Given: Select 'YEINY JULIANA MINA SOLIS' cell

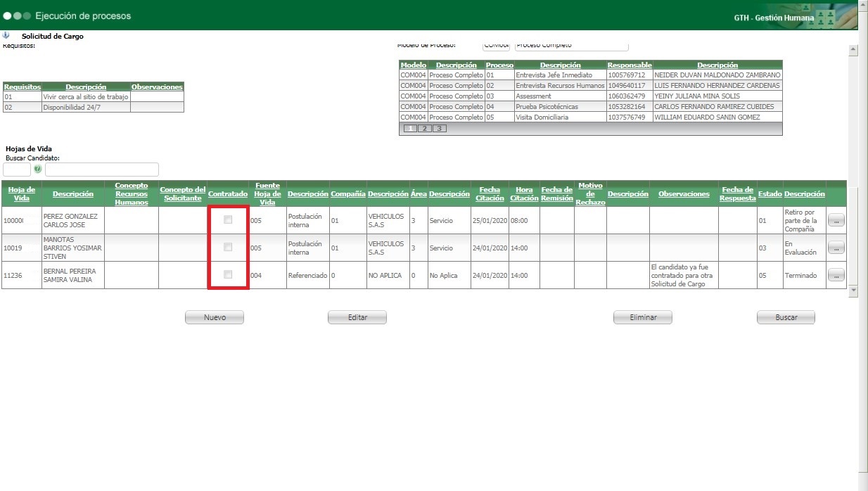Looking at the screenshot, I should click(x=717, y=96).
